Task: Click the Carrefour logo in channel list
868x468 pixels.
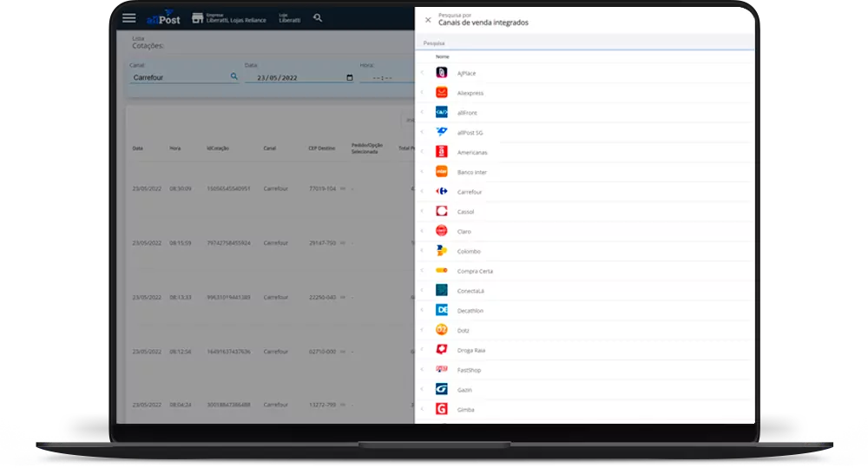Action: pos(441,191)
